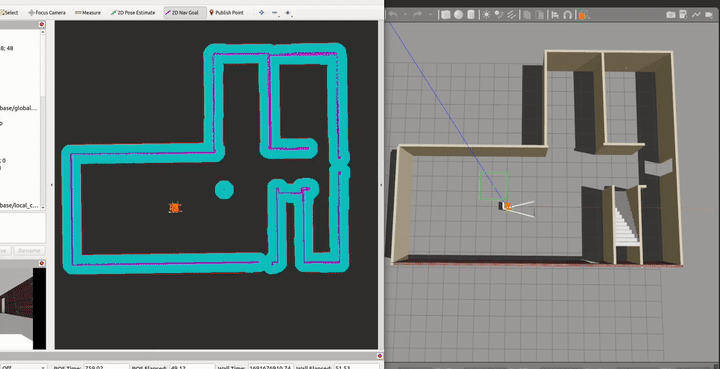Open the Gazebo plot window icon
The image size is (720, 369).
pos(696,15)
